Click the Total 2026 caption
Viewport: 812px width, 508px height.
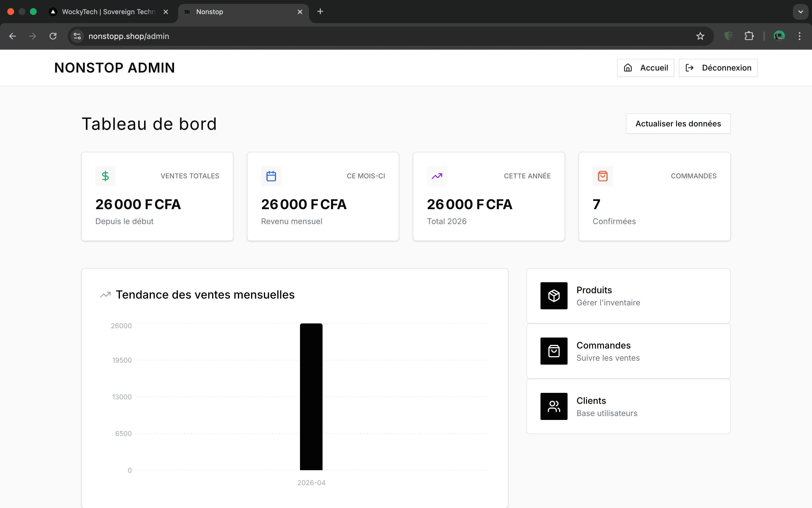(x=447, y=222)
